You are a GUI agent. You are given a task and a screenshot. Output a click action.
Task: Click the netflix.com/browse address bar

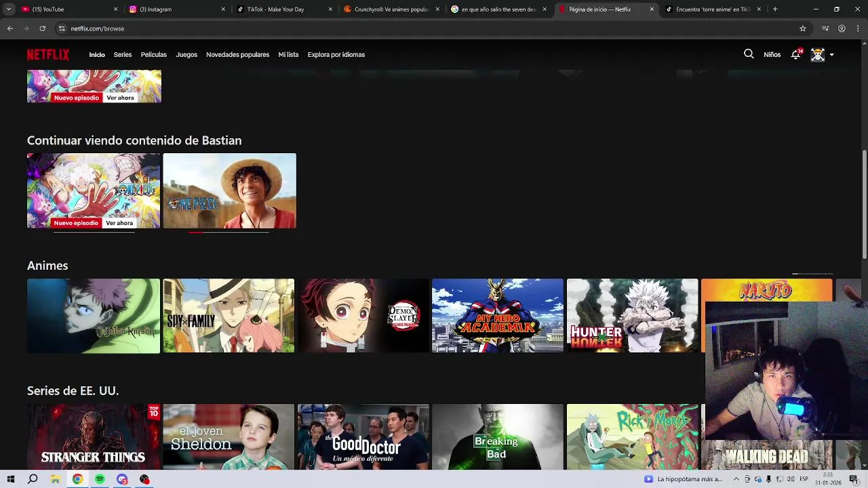434,28
